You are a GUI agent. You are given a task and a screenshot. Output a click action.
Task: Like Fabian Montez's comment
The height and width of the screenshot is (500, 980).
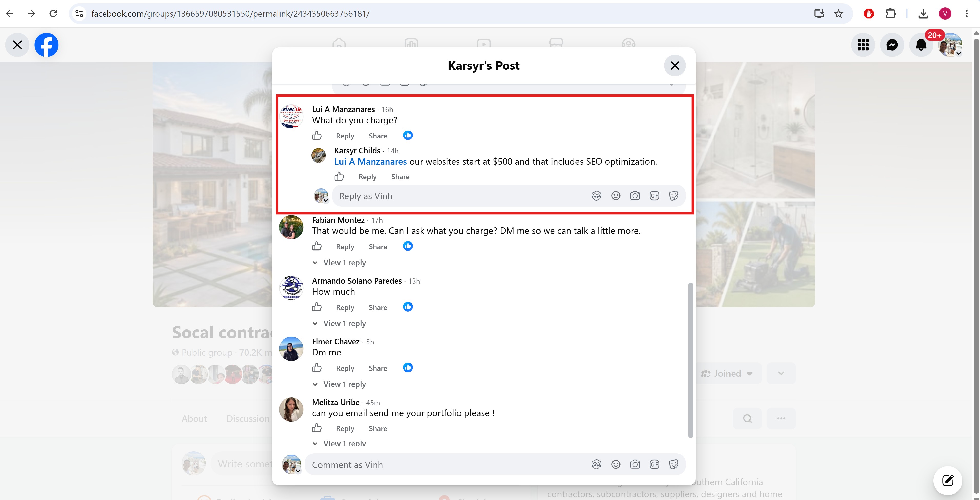coord(317,246)
